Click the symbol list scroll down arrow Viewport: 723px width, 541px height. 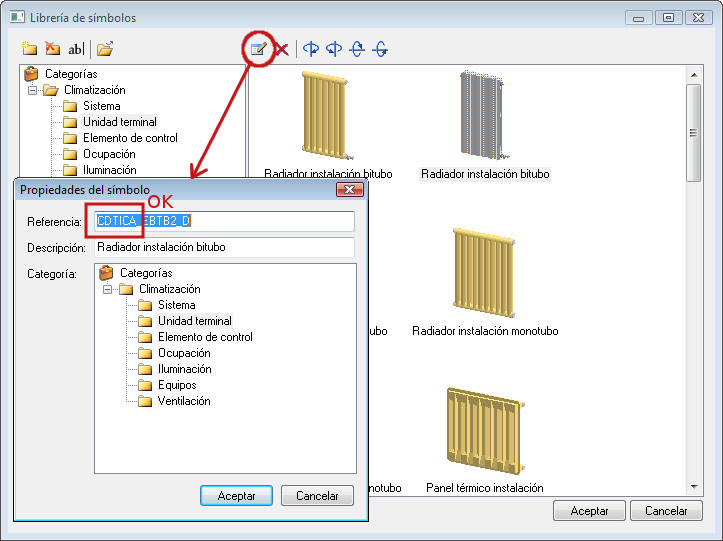tap(694, 487)
